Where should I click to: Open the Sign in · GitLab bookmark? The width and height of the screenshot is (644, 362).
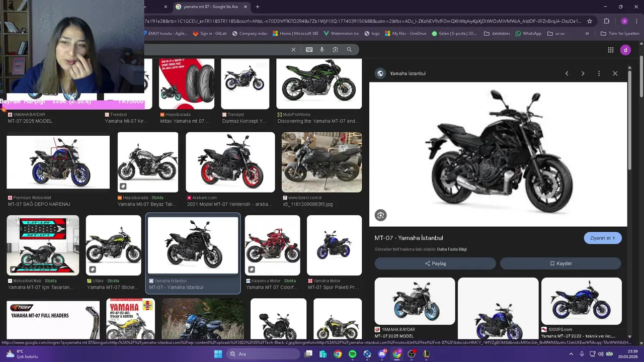(210, 34)
